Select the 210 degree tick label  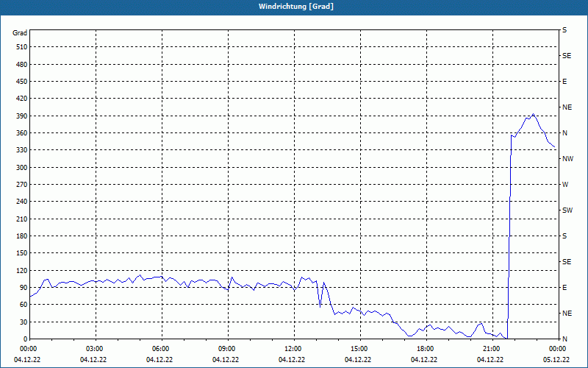tap(22, 219)
